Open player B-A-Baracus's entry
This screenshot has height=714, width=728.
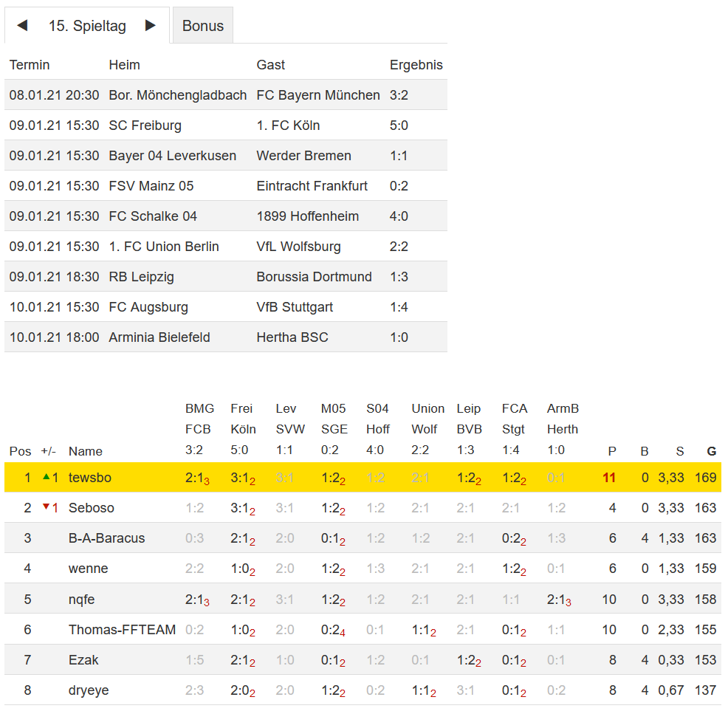[106, 538]
